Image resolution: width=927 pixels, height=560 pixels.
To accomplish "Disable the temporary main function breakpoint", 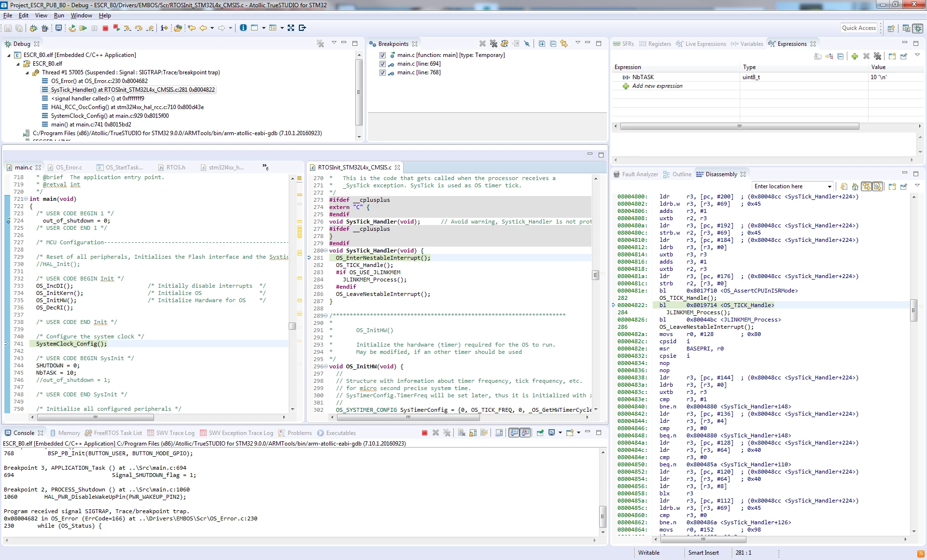I will [x=382, y=55].
